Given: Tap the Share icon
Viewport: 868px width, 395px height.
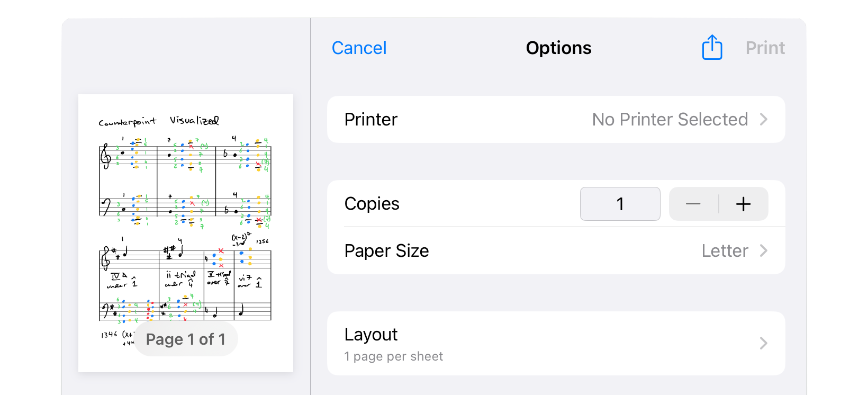Looking at the screenshot, I should pos(712,48).
